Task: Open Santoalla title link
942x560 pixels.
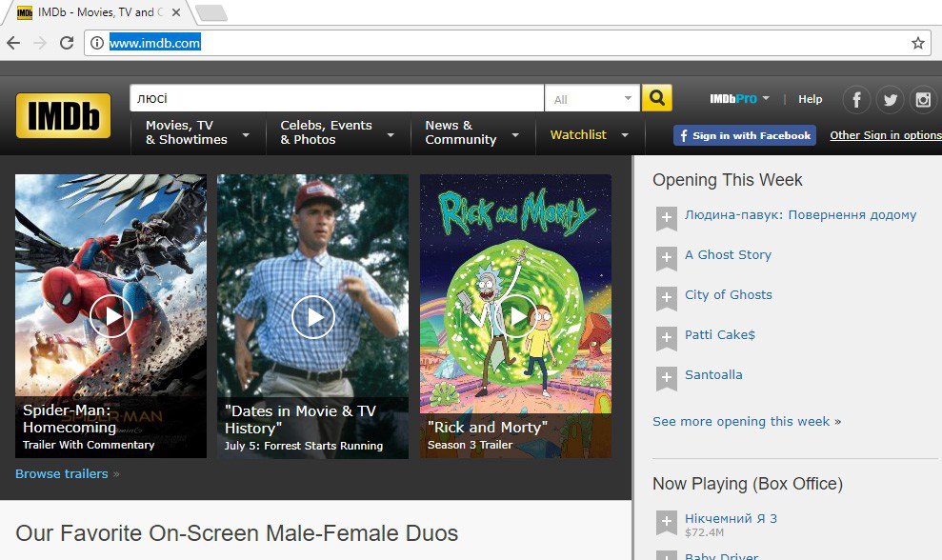Action: 713,375
